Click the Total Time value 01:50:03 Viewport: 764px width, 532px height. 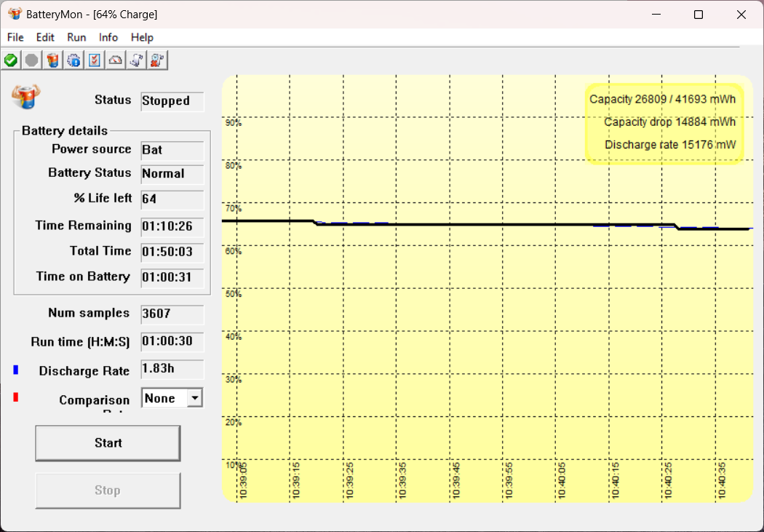pos(172,253)
